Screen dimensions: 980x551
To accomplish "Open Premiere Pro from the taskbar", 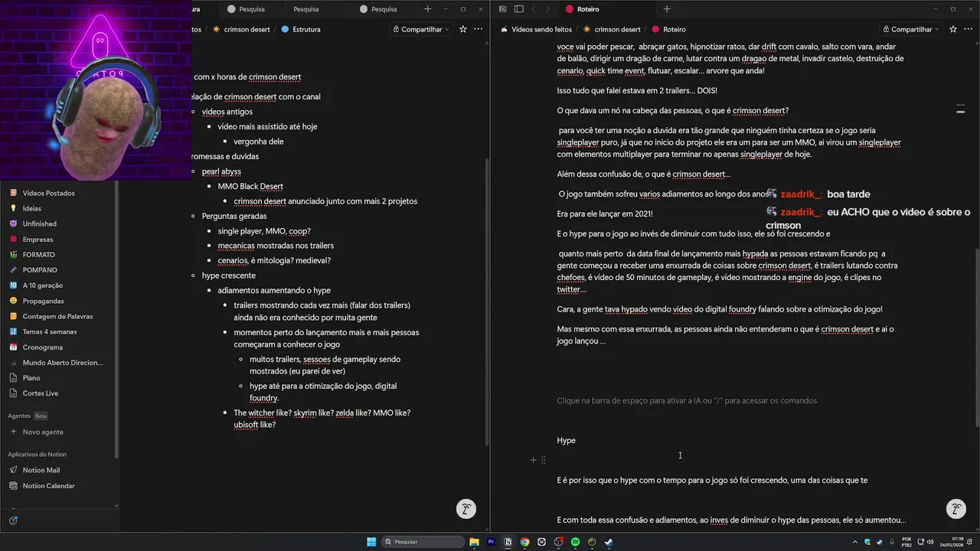I will (x=491, y=542).
